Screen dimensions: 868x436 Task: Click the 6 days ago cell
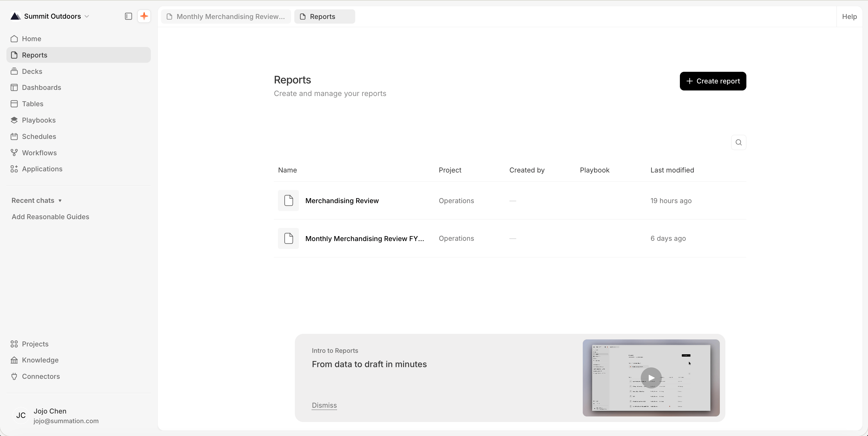click(x=668, y=238)
